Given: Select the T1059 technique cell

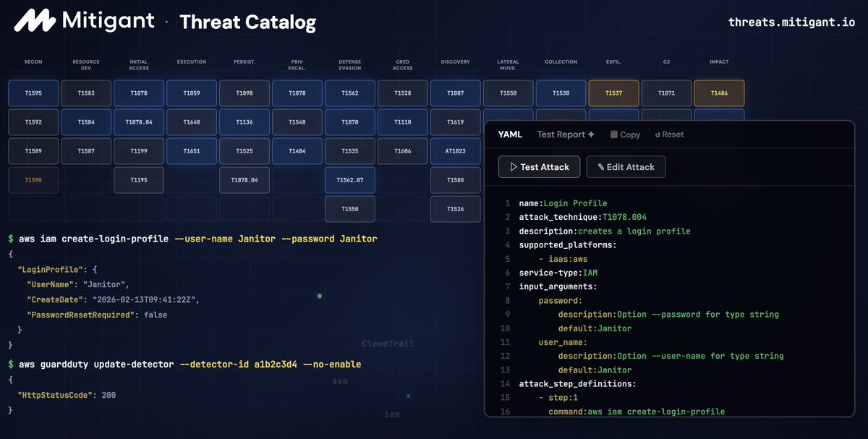Looking at the screenshot, I should [192, 93].
